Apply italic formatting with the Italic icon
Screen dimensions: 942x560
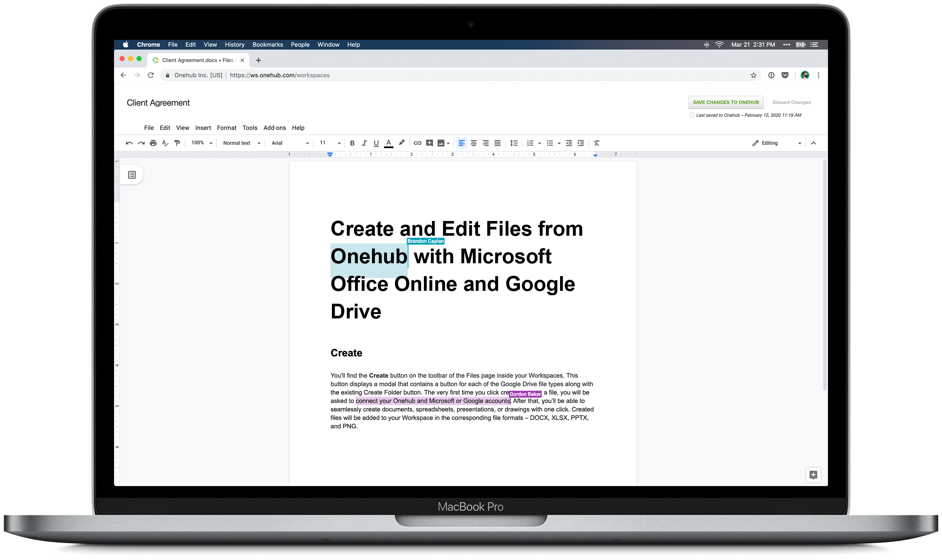[x=364, y=143]
